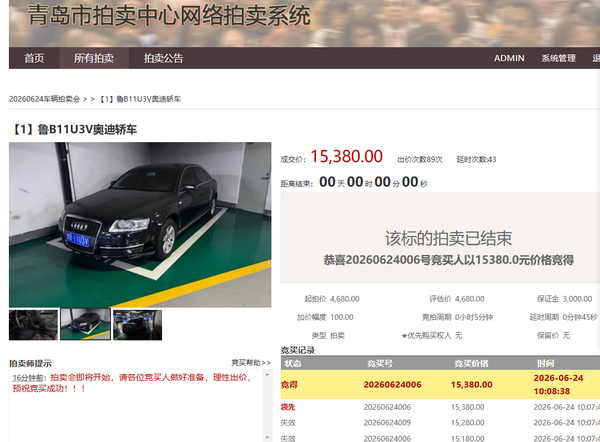600x442 pixels.
Task: Select the 失效 row priced 15,180.00
Action: click(x=440, y=438)
